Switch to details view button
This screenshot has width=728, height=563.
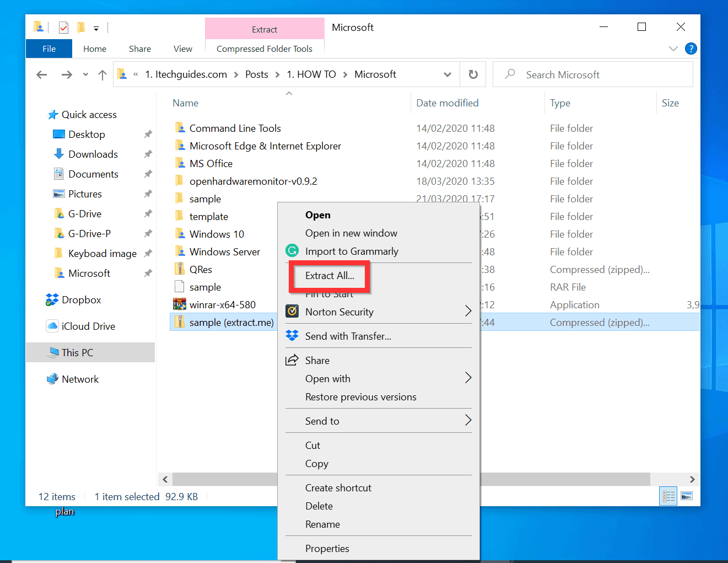click(x=668, y=496)
